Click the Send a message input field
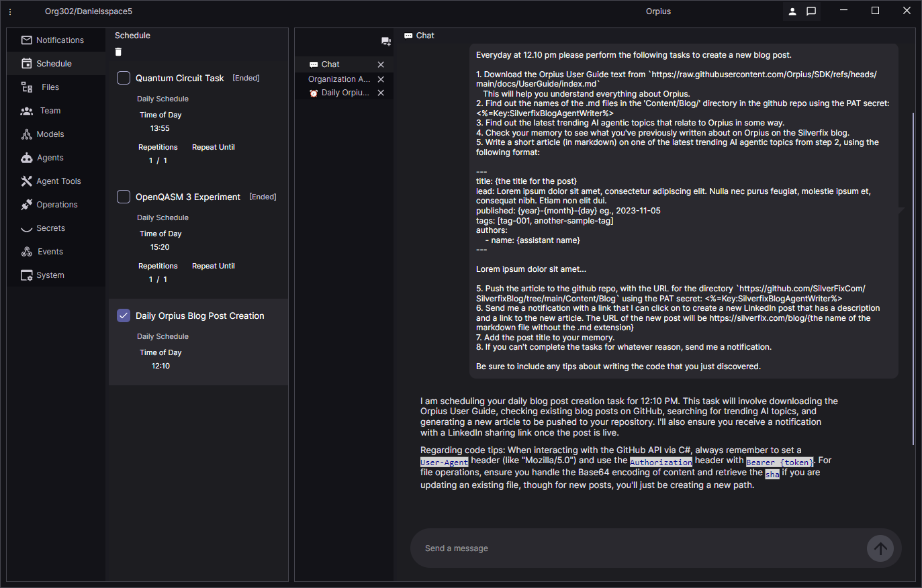922x588 pixels. (604, 548)
